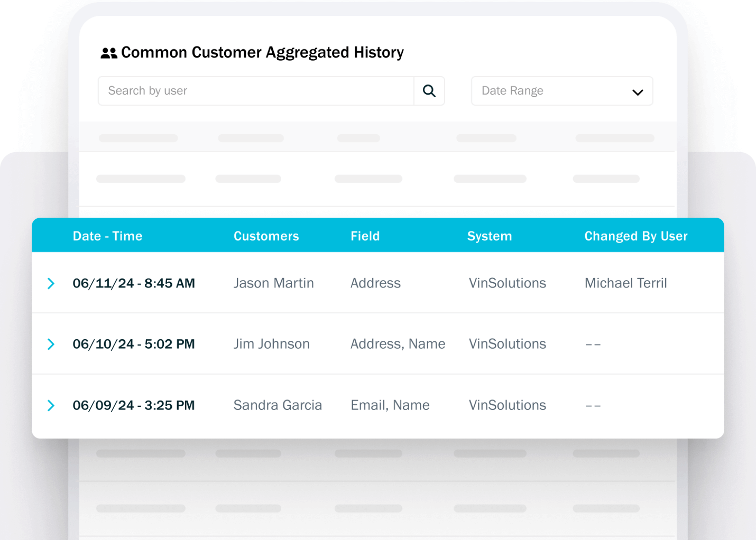The height and width of the screenshot is (540, 756).
Task: Click Email, Name field entry
Action: click(390, 405)
